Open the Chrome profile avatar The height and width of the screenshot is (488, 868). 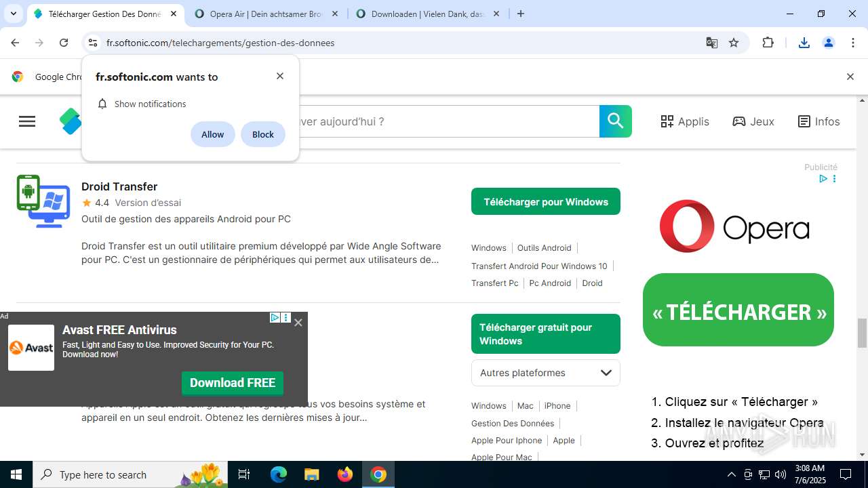[829, 43]
